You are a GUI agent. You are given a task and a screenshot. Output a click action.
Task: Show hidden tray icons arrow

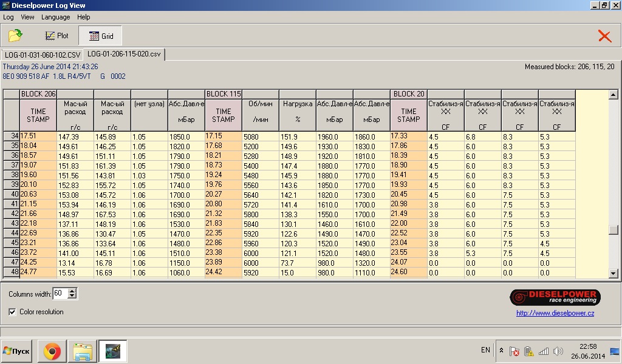point(501,351)
